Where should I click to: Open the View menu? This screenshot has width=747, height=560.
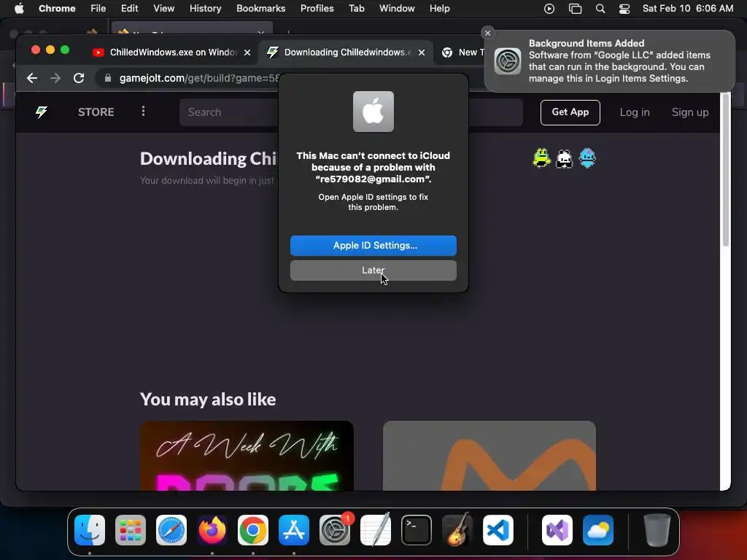[164, 9]
